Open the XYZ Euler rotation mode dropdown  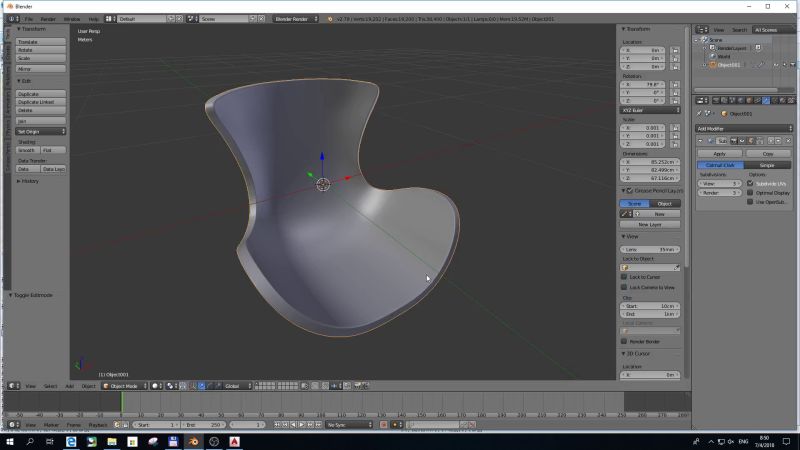coord(650,110)
